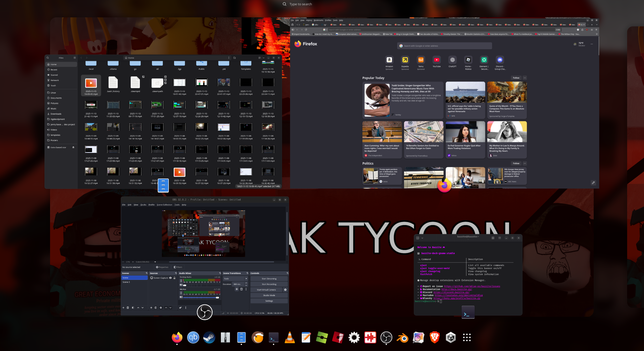
Task: Click the Files search icon
Action: point(48,58)
